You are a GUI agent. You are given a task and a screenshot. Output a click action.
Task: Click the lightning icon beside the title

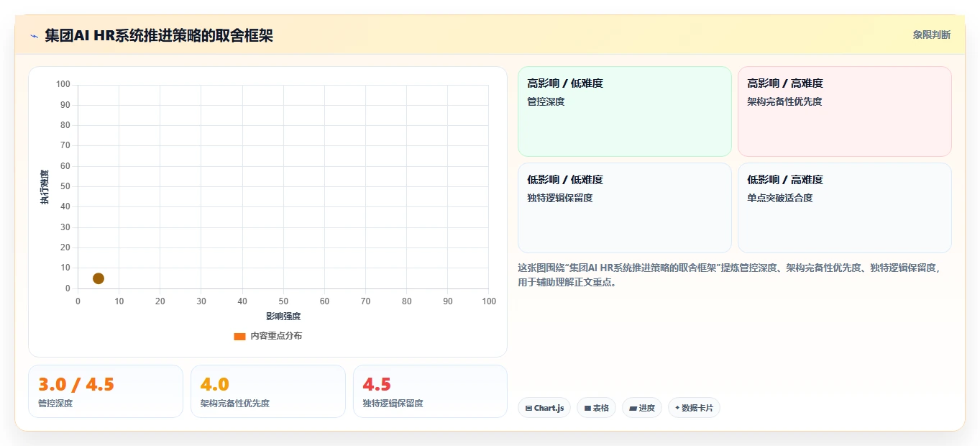34,36
